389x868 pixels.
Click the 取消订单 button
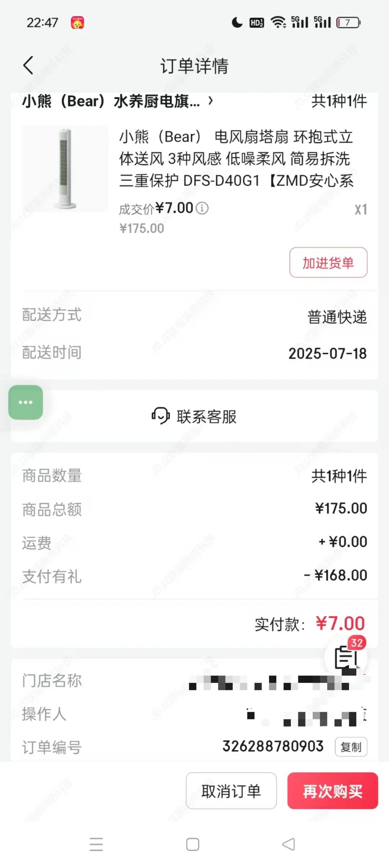(231, 791)
